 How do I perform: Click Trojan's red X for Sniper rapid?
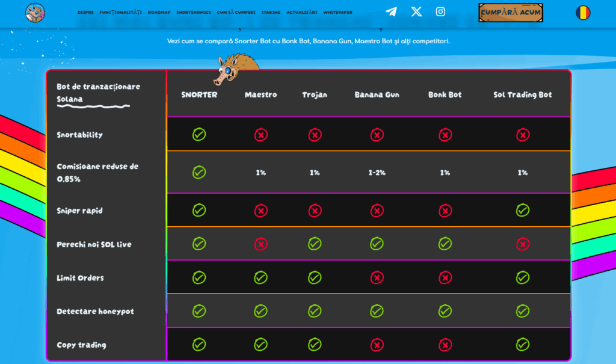(x=315, y=211)
